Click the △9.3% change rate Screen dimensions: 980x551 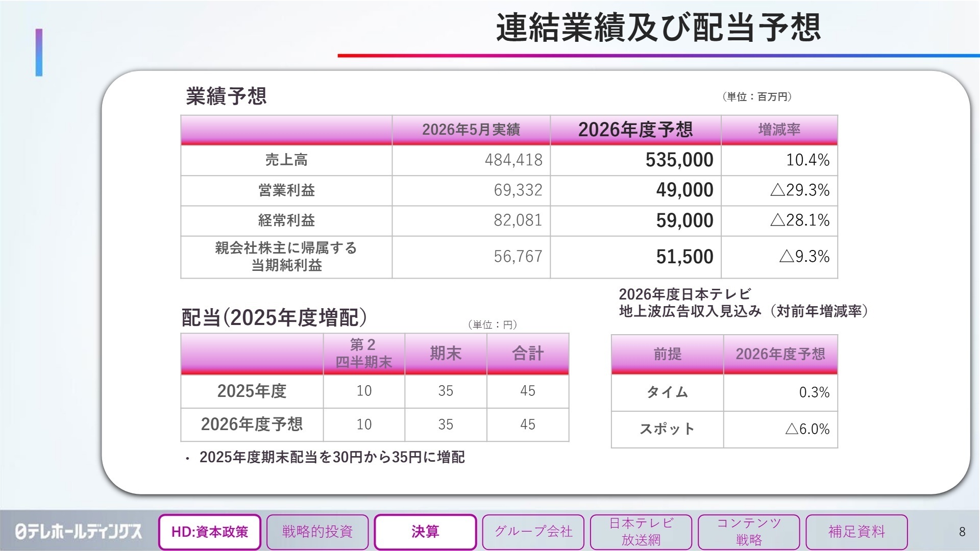tap(804, 257)
